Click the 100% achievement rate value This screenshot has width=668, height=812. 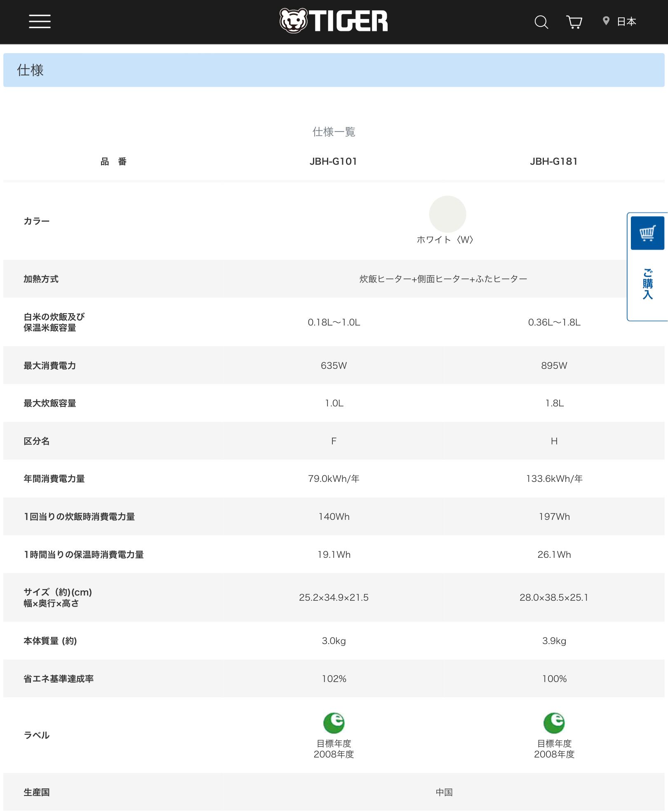tap(554, 679)
